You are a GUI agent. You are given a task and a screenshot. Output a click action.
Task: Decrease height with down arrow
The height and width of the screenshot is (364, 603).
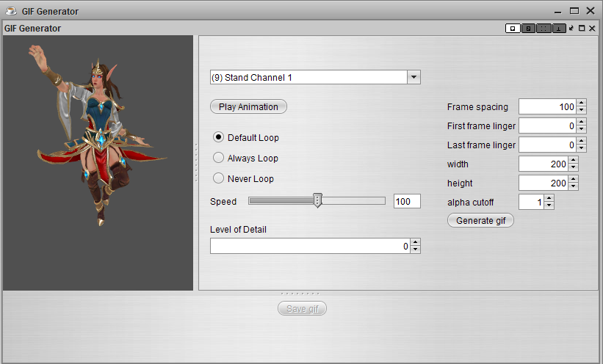coord(574,186)
